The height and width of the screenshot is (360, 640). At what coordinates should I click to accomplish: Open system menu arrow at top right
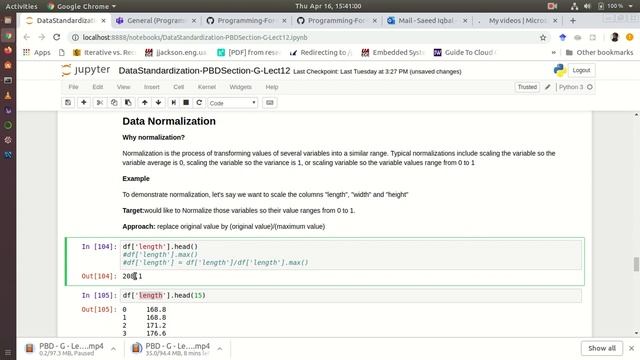[631, 6]
